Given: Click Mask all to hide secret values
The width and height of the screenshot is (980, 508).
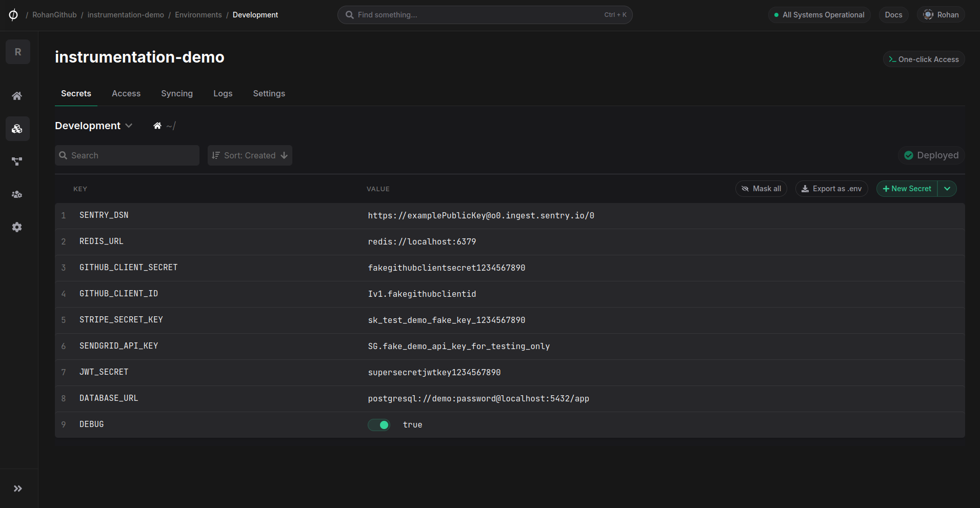Looking at the screenshot, I should click(x=761, y=189).
